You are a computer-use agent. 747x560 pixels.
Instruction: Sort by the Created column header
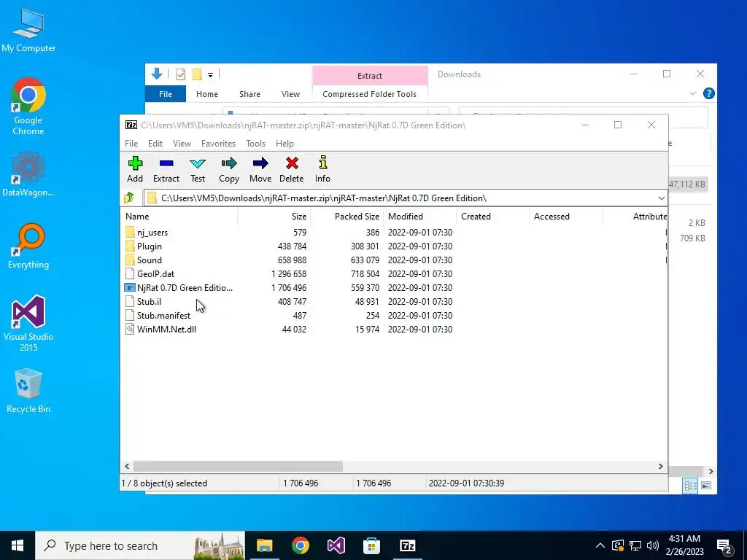[493, 216]
